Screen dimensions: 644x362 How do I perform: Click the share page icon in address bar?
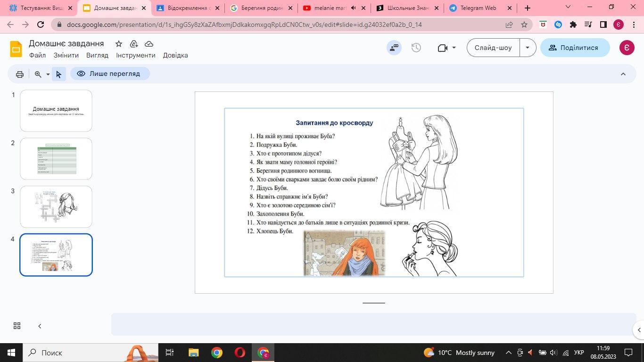pyautogui.click(x=509, y=25)
